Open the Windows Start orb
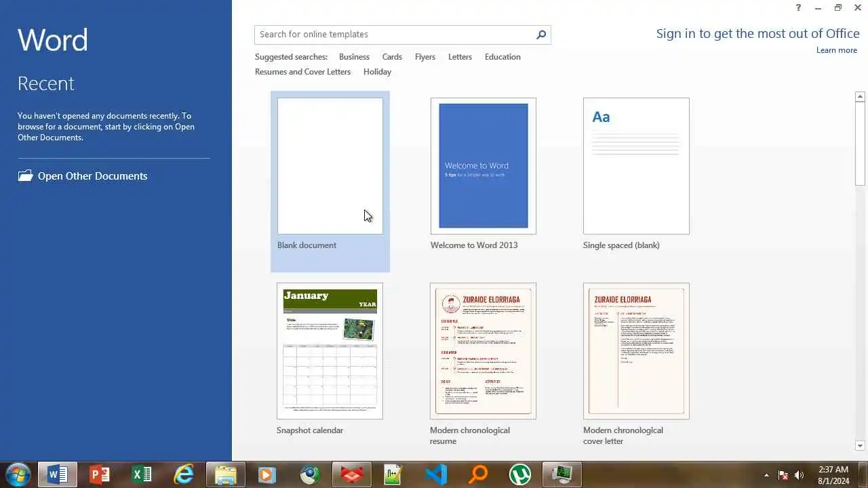This screenshot has height=488, width=868. [18, 474]
